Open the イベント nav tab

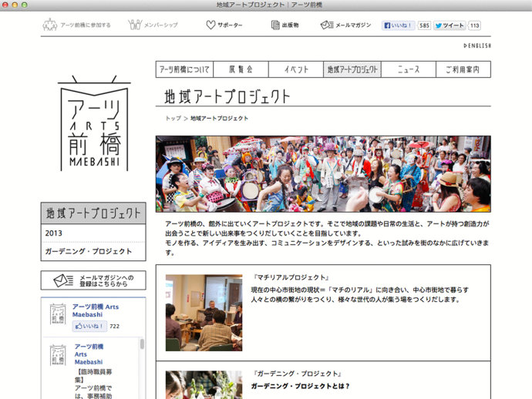296,69
